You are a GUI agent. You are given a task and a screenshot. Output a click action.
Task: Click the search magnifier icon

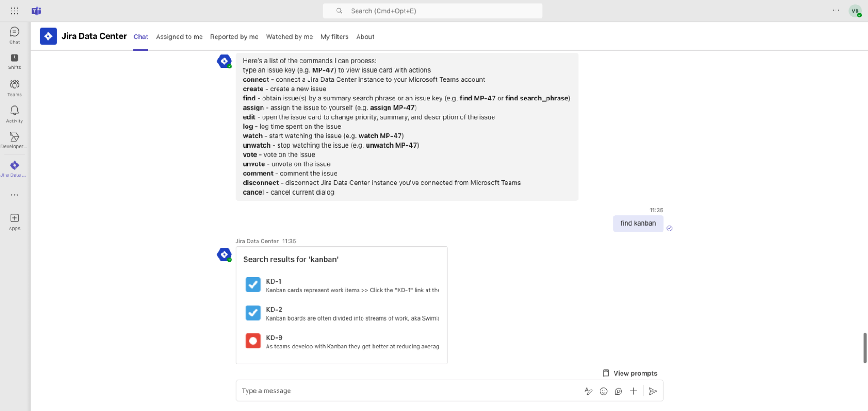click(x=339, y=11)
